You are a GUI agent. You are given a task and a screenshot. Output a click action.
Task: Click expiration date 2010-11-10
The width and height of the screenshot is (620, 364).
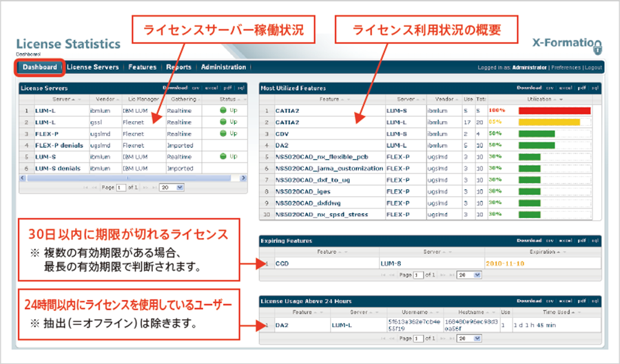pos(505,264)
